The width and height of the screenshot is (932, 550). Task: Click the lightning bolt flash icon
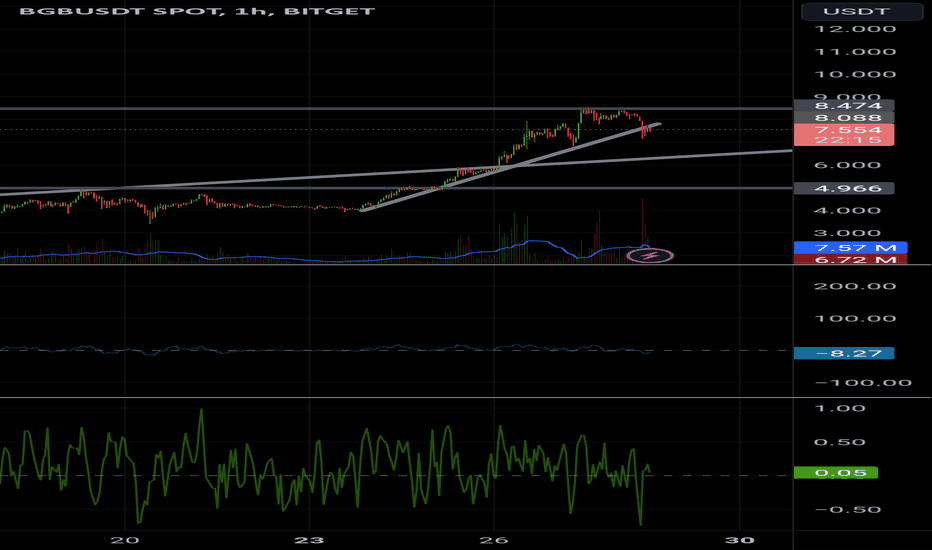pyautogui.click(x=650, y=256)
